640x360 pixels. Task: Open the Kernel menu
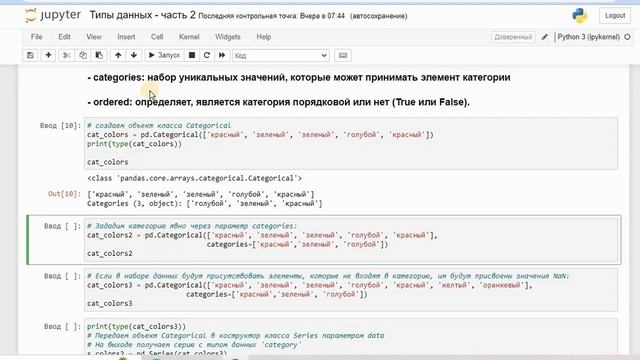(189, 37)
